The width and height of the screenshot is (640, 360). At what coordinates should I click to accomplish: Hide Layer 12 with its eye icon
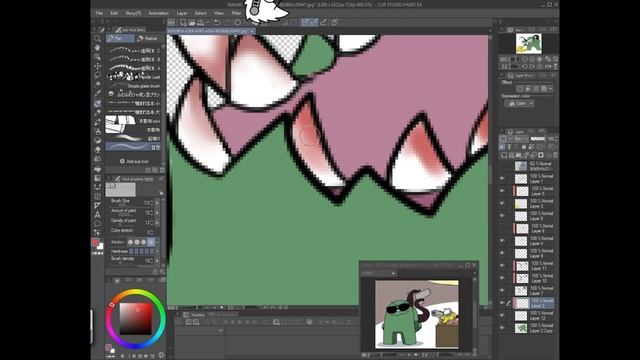tap(502, 316)
